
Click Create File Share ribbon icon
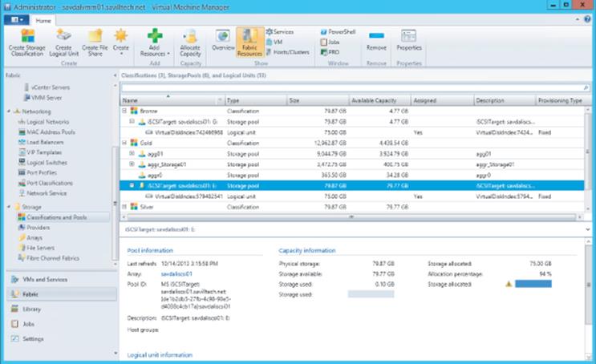(95, 42)
